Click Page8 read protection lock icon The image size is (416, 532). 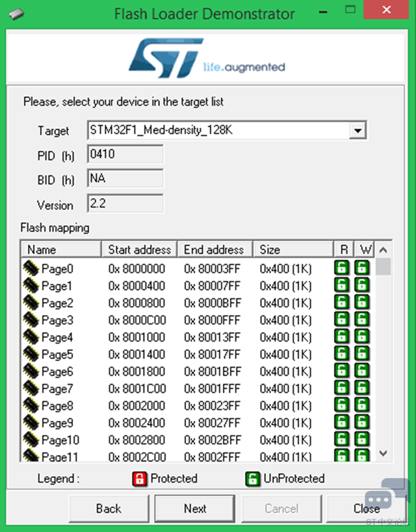coord(342,405)
